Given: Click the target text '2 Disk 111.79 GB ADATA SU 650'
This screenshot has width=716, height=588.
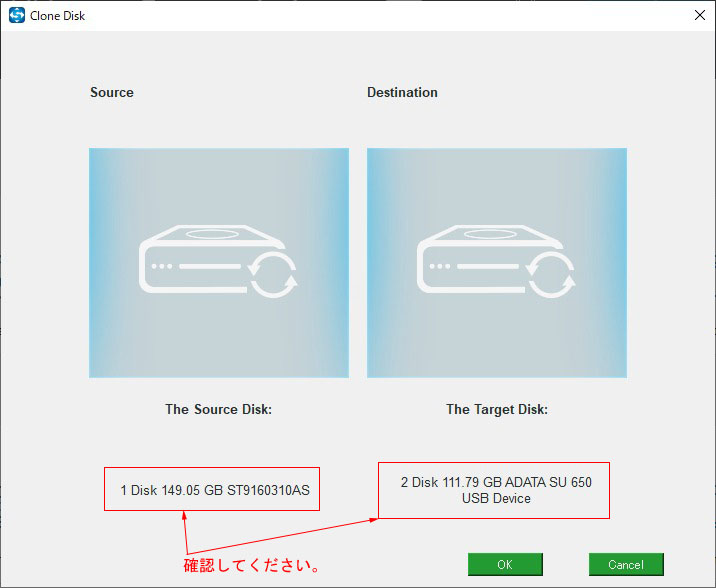Looking at the screenshot, I should point(496,482).
